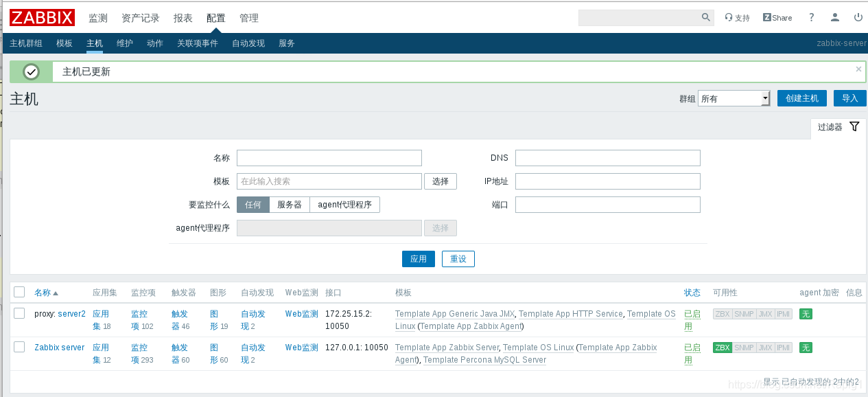Focus the top search box
The width and height of the screenshot is (868, 397).
[640, 17]
